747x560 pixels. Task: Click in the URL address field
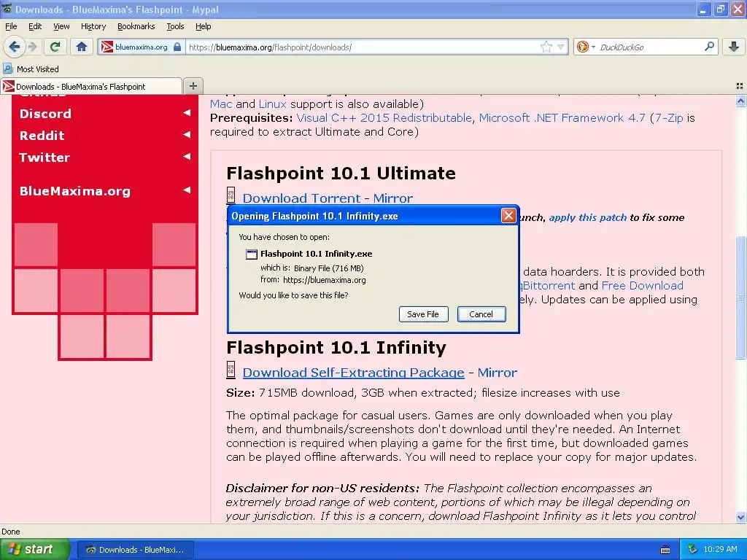pyautogui.click(x=362, y=47)
